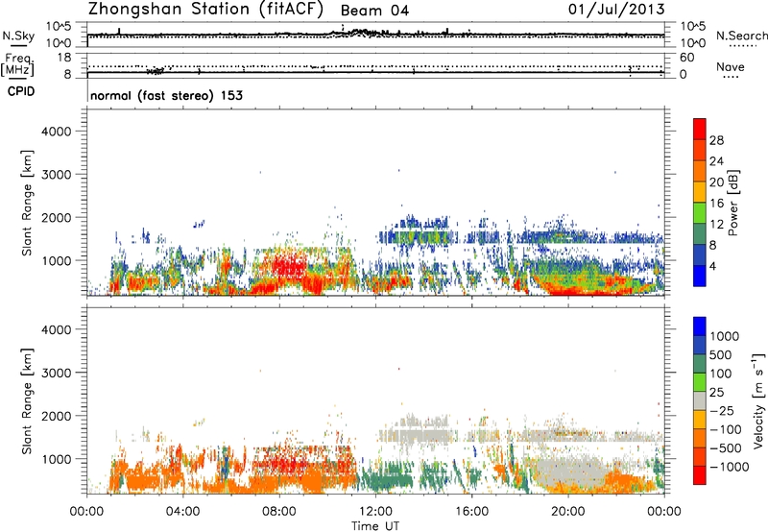The image size is (768, 532).
Task: Click the "2000" tick in the velocity panel
Action: 57,416
